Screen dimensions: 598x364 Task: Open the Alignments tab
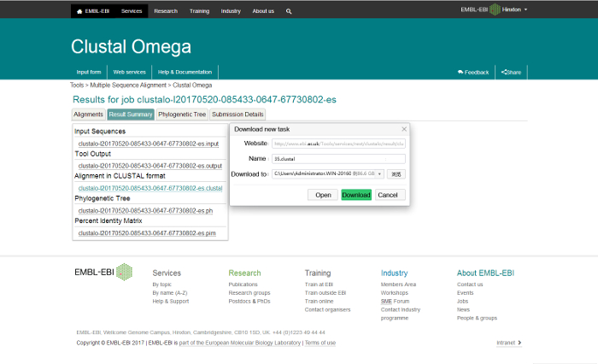tap(88, 114)
